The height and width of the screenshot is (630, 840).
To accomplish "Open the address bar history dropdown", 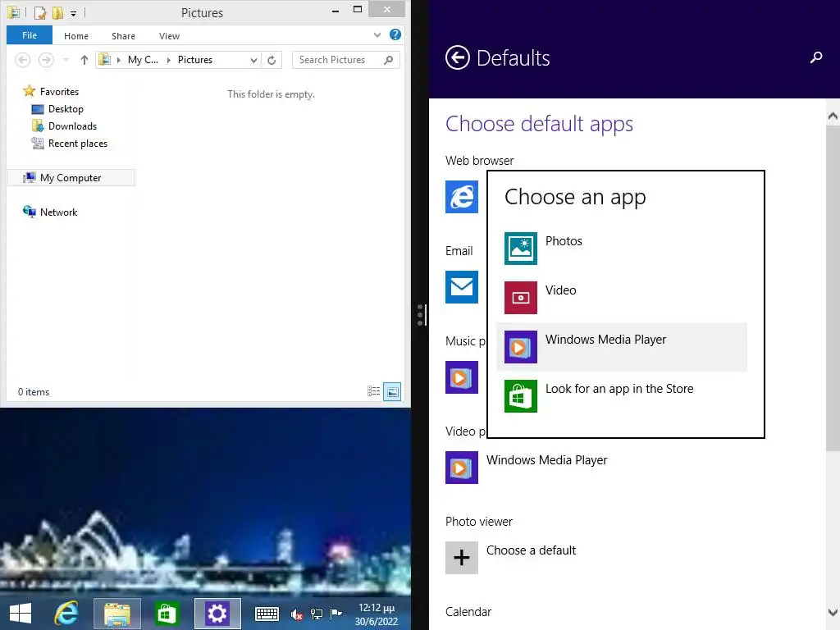I will (254, 60).
